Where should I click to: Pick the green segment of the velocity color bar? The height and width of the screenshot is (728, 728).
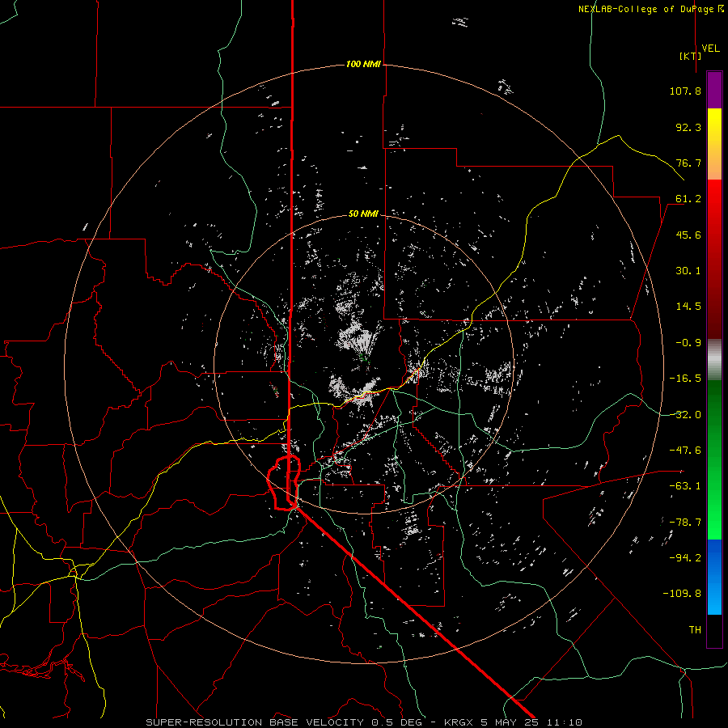[x=714, y=459]
